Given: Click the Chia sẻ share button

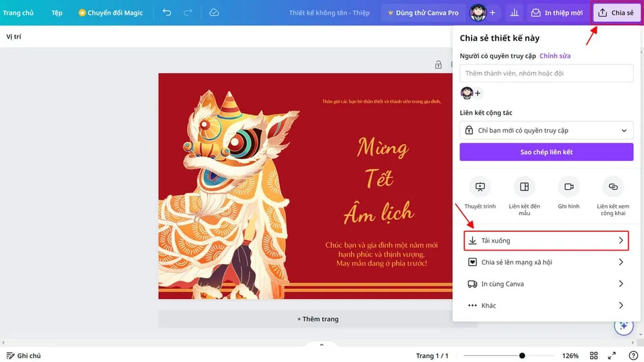Looking at the screenshot, I should pos(616,13).
